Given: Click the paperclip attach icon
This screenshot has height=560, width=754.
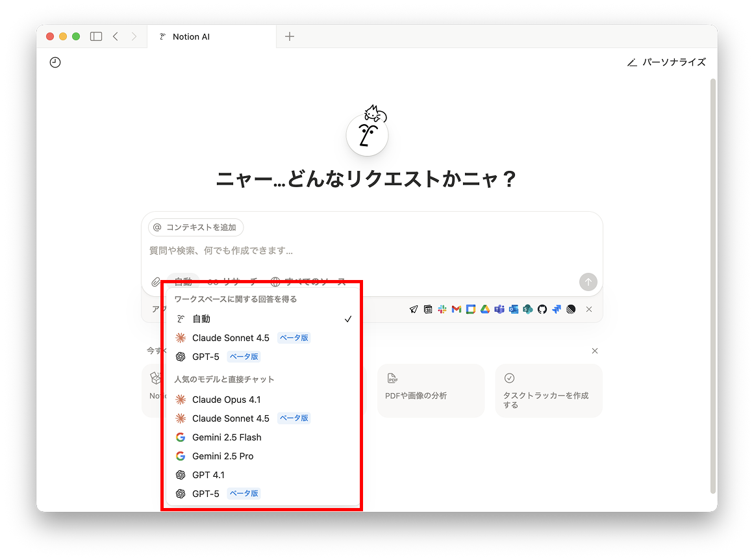Looking at the screenshot, I should (x=156, y=282).
